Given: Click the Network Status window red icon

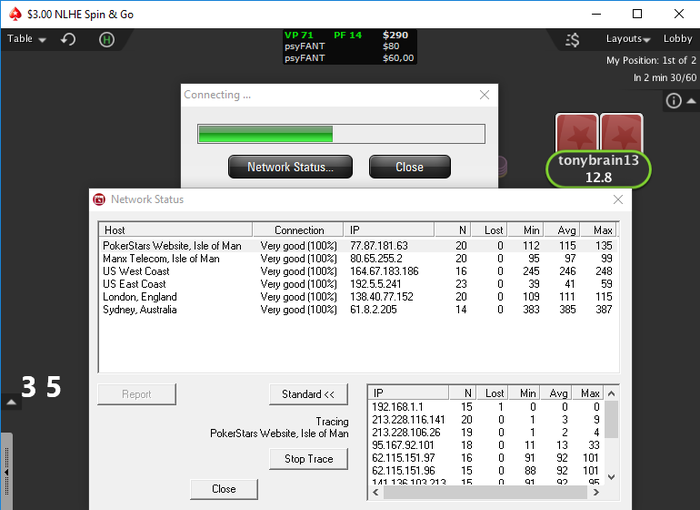Looking at the screenshot, I should click(99, 199).
